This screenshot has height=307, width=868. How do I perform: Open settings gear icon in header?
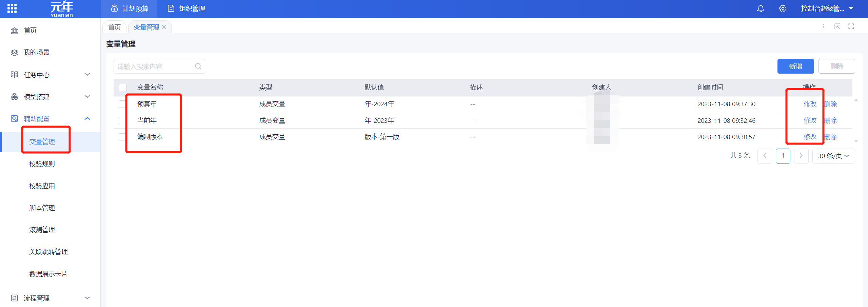coord(783,8)
